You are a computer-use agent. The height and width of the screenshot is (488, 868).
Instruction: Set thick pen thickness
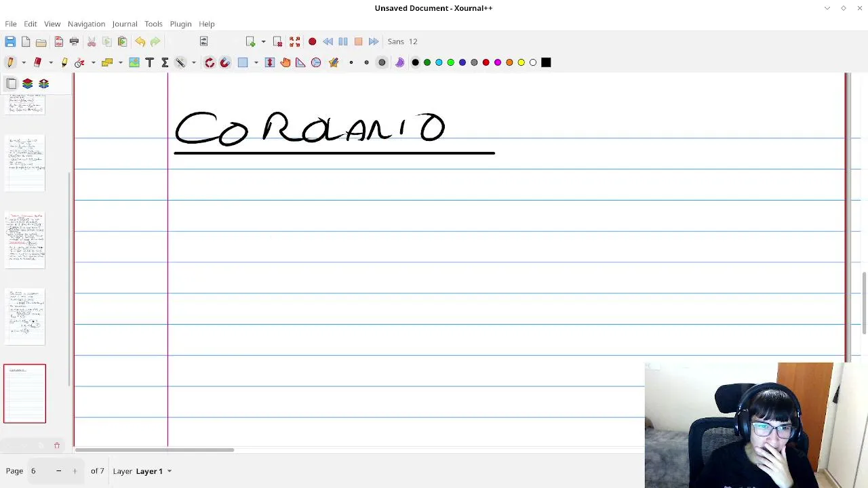[382, 62]
